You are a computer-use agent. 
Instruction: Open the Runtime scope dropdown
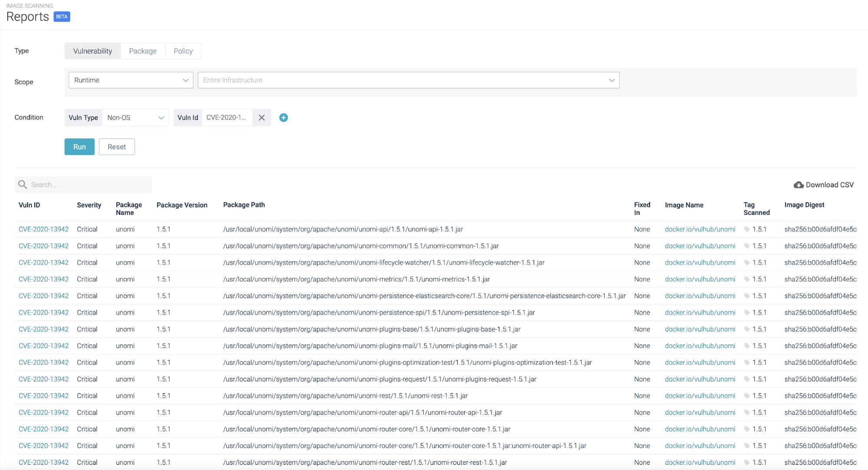(131, 80)
